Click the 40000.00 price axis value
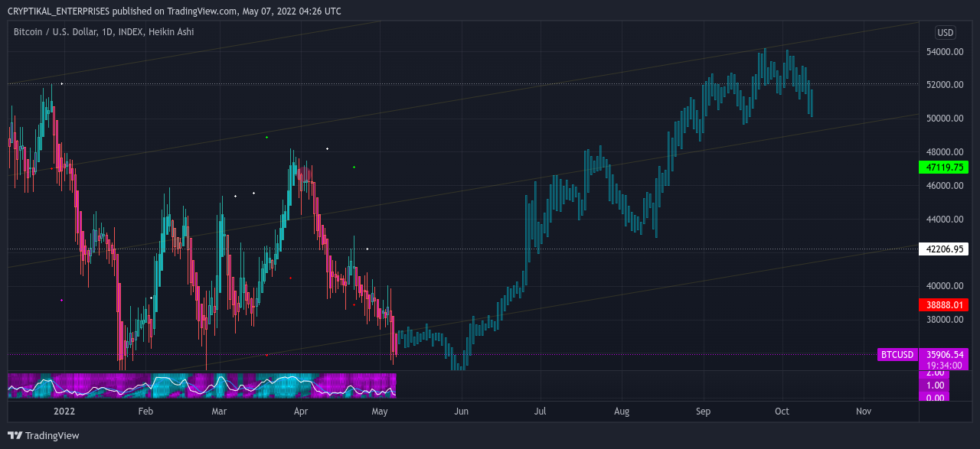This screenshot has width=980, height=449. (944, 286)
